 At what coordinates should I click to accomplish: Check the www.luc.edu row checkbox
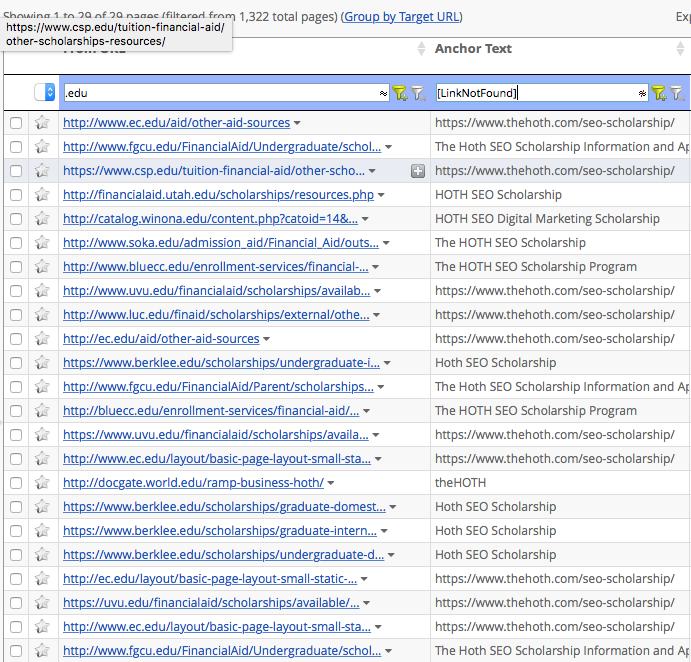(16, 315)
